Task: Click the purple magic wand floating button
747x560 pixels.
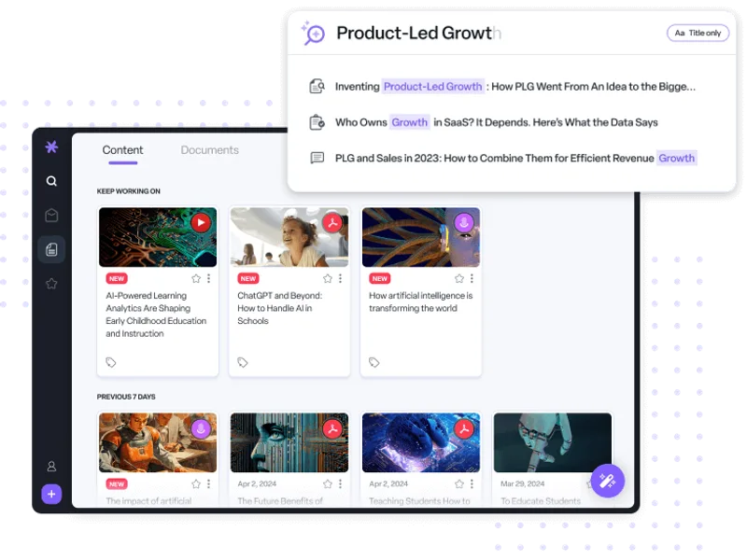Action: [608, 481]
